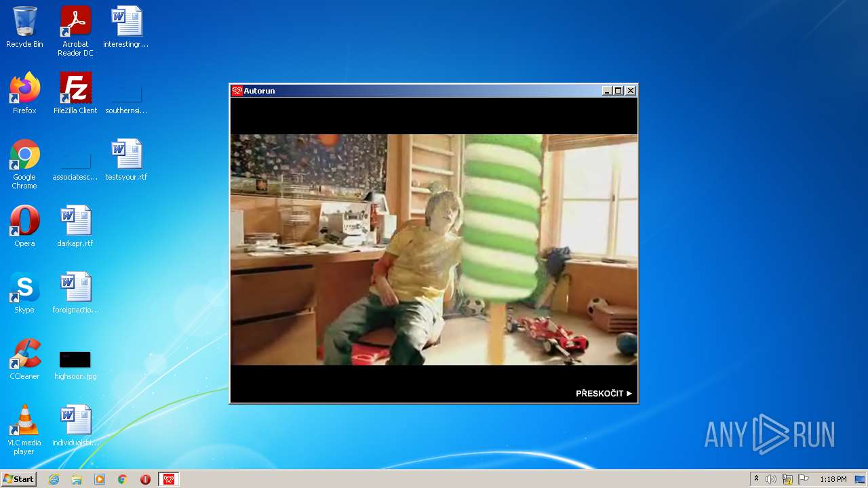Select the Skype desktop shortcut

click(24, 293)
